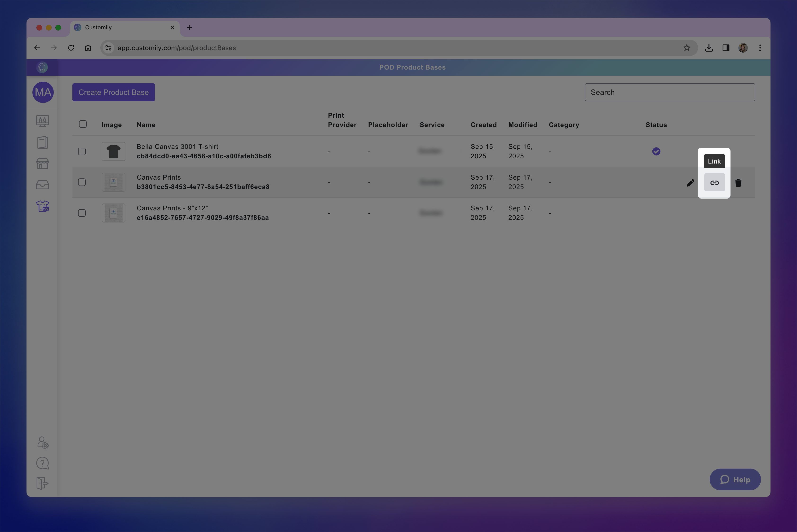The width and height of the screenshot is (797, 532).
Task: Click the trash delete icon for Canvas Prints
Action: [x=738, y=183]
